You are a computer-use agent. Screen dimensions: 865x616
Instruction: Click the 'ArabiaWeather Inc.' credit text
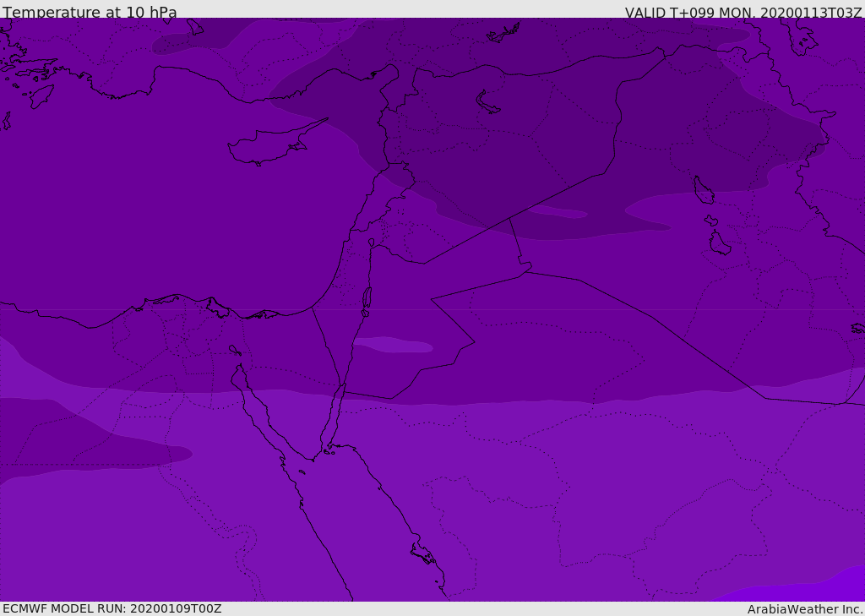pos(805,609)
